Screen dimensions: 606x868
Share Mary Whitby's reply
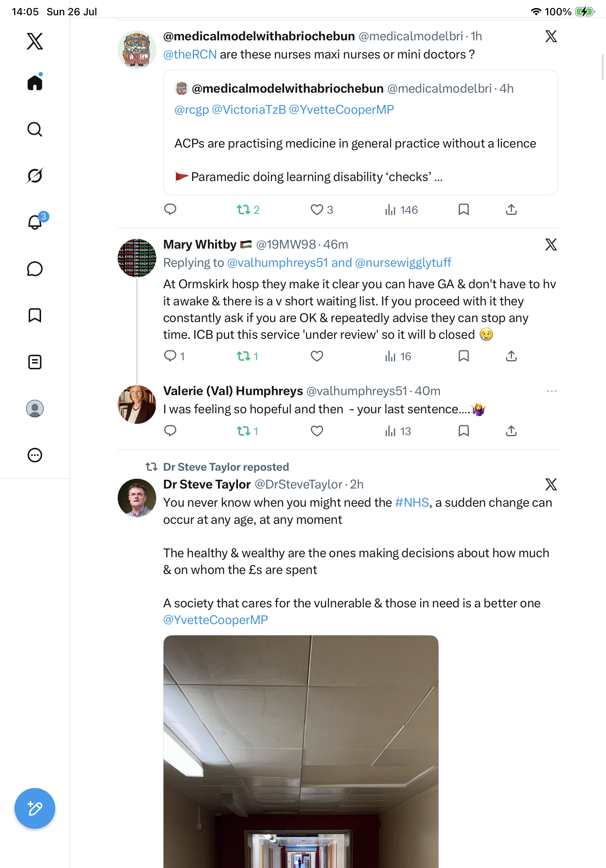511,356
